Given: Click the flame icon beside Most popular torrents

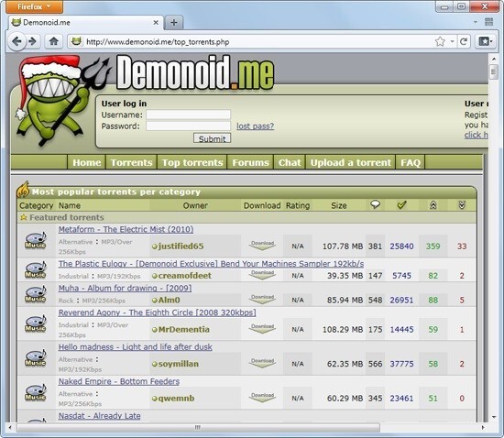Looking at the screenshot, I should (x=23, y=190).
